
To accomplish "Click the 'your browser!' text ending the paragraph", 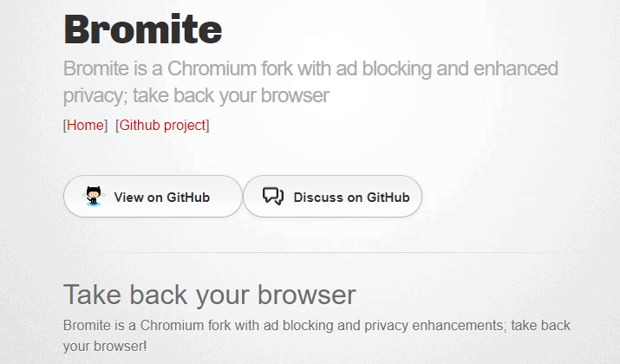I will click(105, 346).
